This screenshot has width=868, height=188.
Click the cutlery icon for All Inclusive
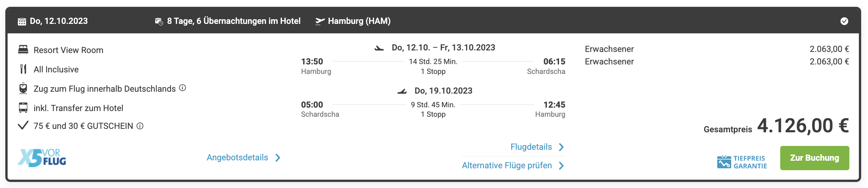click(23, 69)
